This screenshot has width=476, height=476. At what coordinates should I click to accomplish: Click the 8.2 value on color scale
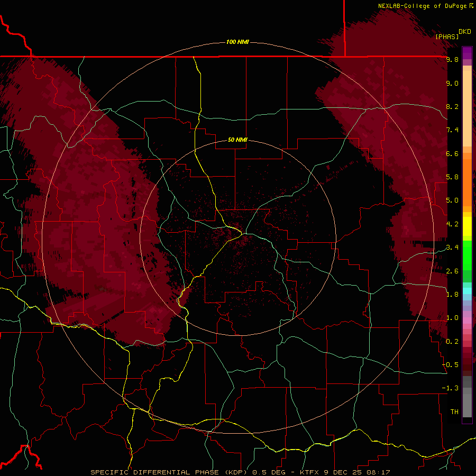[452, 106]
